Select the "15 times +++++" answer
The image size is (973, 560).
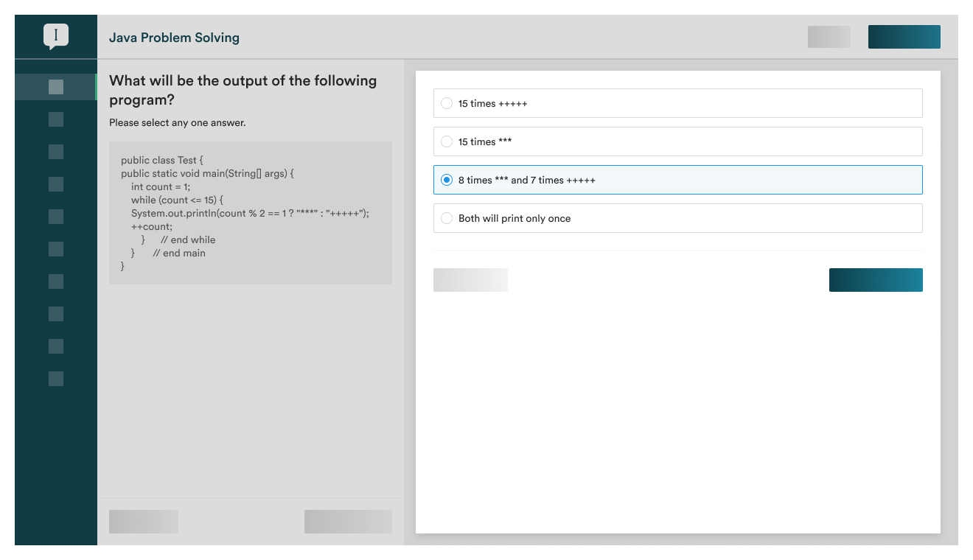447,103
